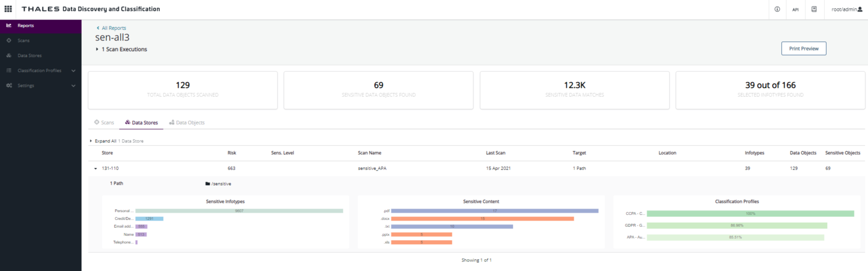Open the app launcher grid icon
Viewport: 868px width, 271px height.
(8, 9)
